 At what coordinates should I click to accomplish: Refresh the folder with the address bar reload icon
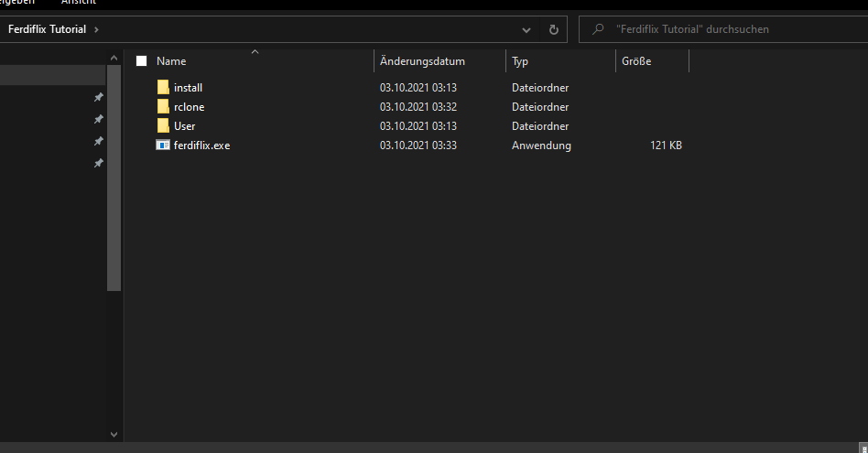[553, 29]
